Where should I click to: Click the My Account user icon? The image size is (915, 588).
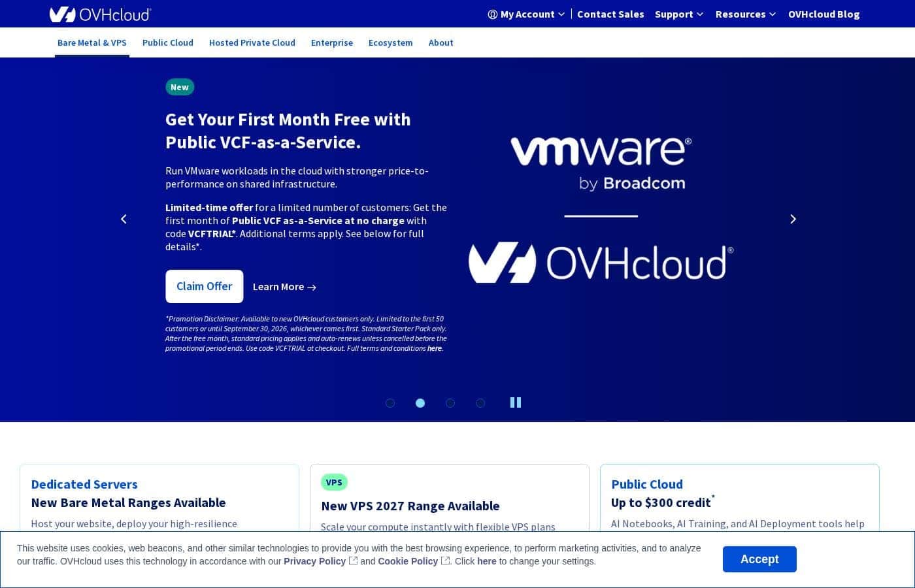[x=493, y=14]
